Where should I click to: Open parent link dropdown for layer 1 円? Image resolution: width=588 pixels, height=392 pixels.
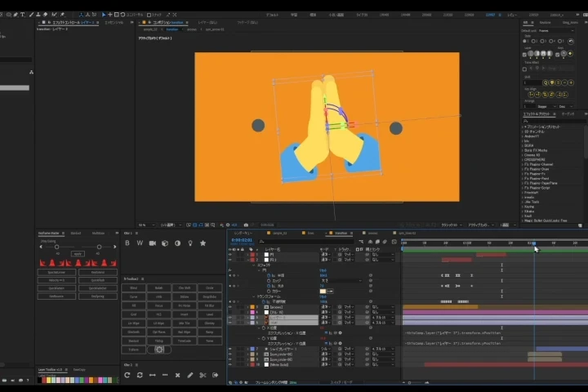pyautogui.click(x=382, y=254)
